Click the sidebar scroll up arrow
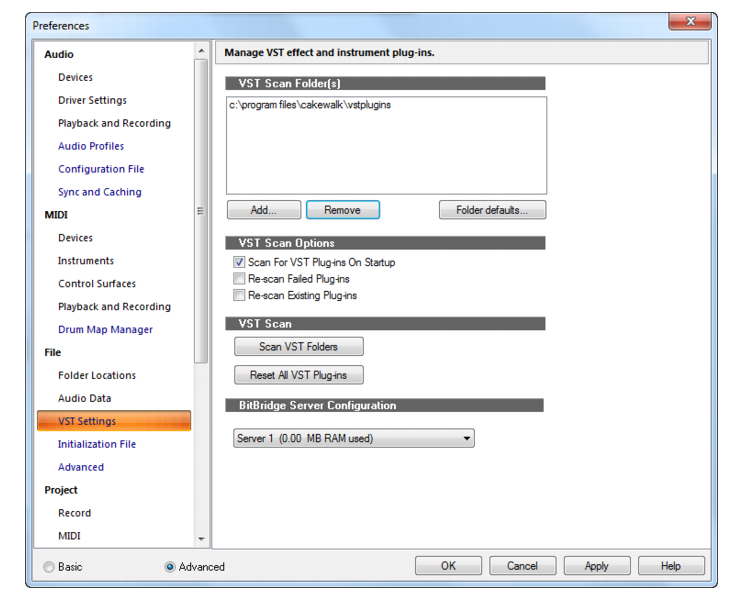 pyautogui.click(x=201, y=51)
